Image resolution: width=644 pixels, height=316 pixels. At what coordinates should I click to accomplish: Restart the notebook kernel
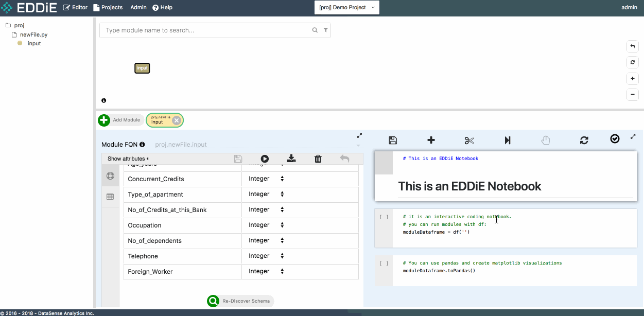coord(584,140)
